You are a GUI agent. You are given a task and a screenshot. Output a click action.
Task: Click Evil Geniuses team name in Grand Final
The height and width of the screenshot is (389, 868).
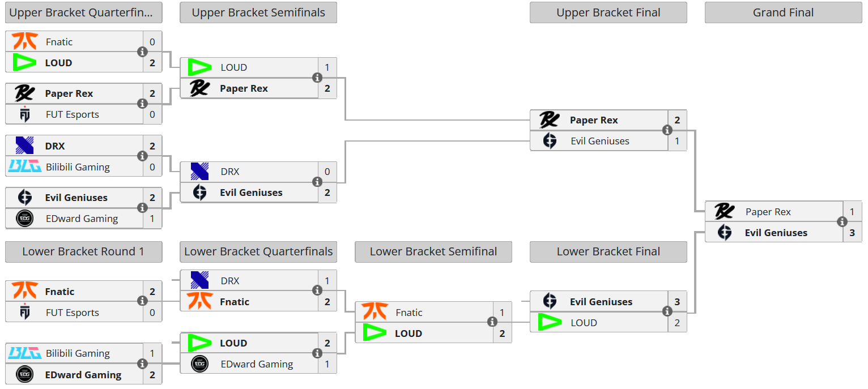pyautogui.click(x=776, y=233)
